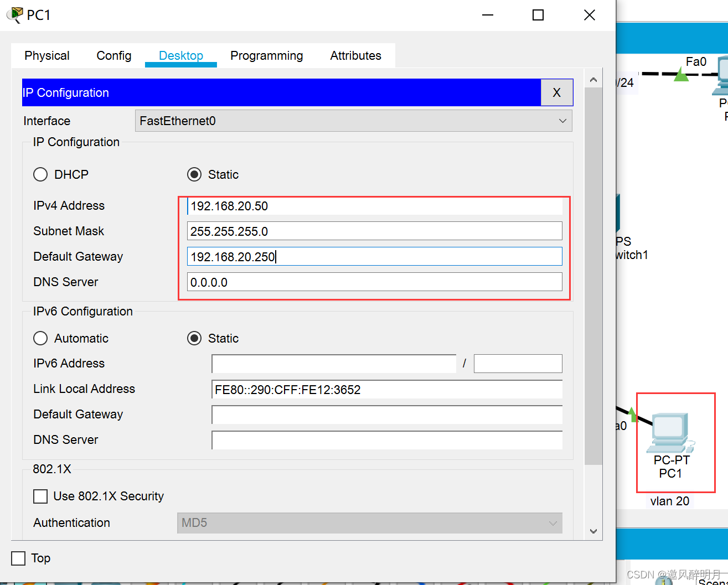Image resolution: width=728 pixels, height=585 pixels.
Task: Expand the MD5 Authentication dropdown
Action: [369, 523]
